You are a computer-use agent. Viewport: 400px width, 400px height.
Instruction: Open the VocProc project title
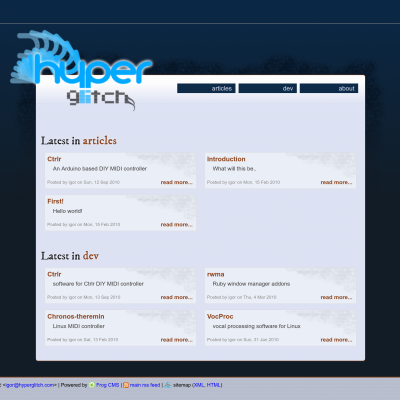(x=220, y=316)
